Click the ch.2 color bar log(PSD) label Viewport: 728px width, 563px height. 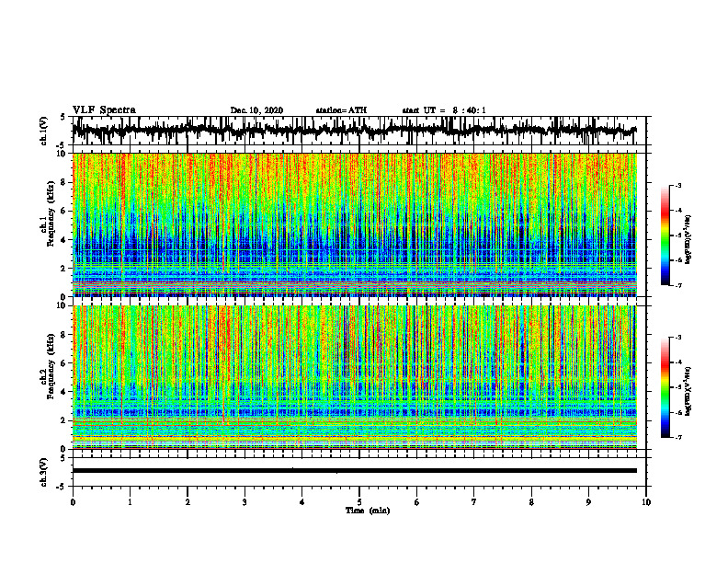[x=688, y=391]
